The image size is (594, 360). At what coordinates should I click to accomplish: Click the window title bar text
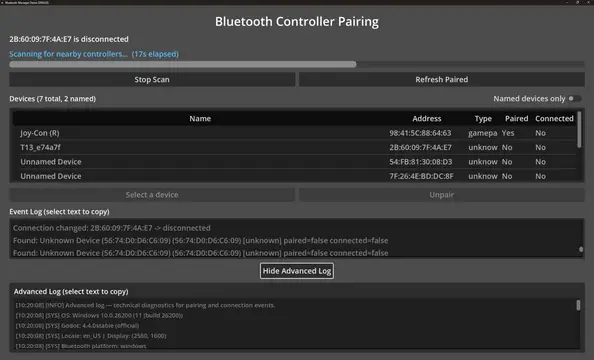[27, 2]
